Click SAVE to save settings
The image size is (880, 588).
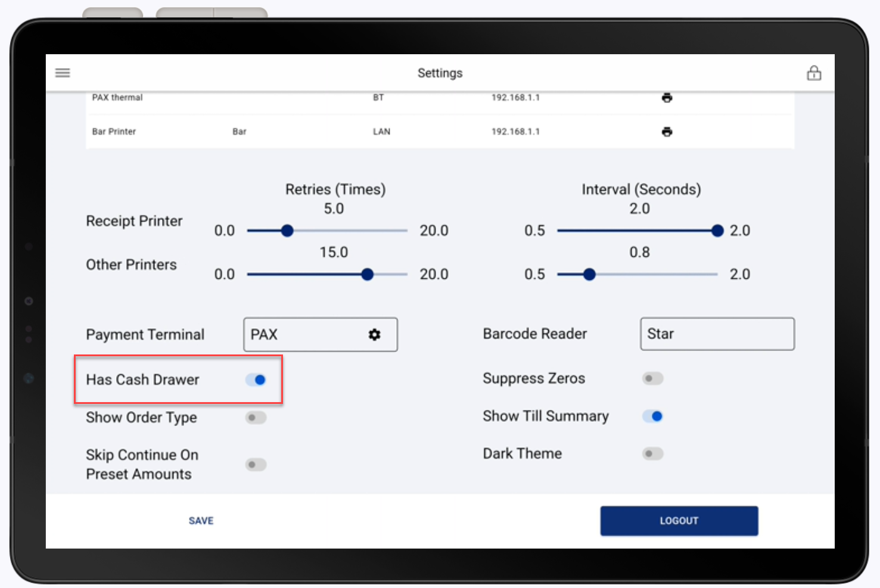point(201,520)
